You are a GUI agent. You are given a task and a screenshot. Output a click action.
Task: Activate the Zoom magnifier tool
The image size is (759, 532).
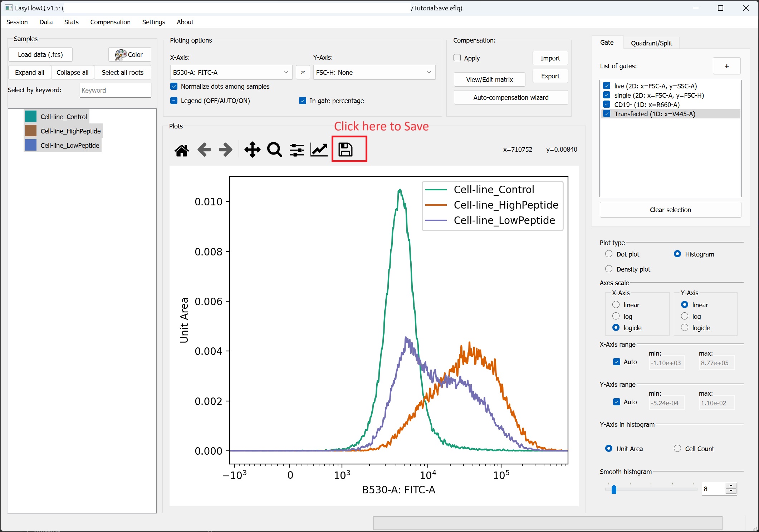pos(275,150)
